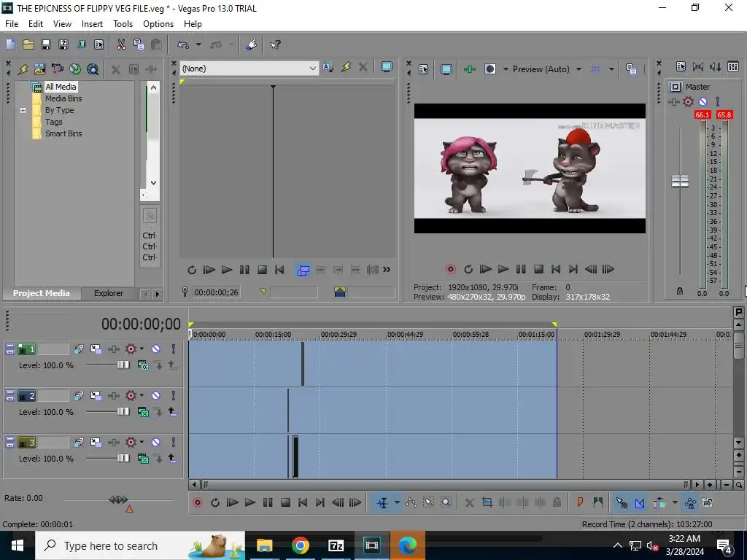Open the Options menu
This screenshot has height=560, width=747.
(158, 24)
